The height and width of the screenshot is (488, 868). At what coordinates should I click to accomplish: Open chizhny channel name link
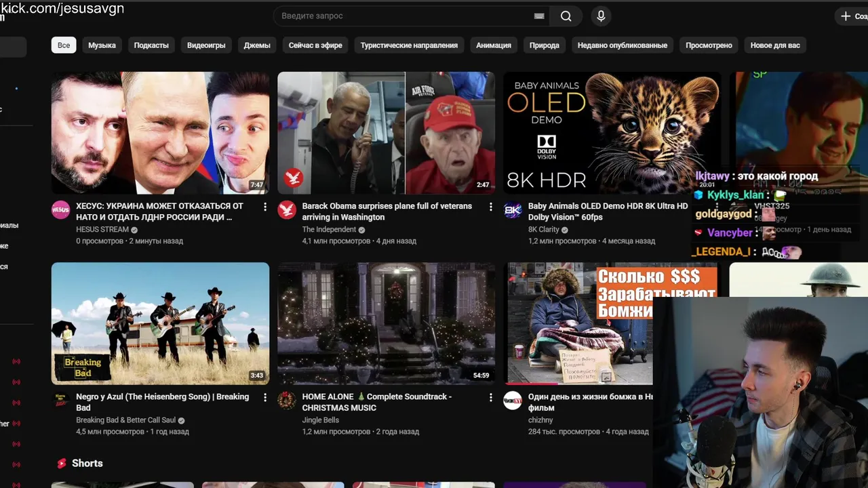click(x=540, y=420)
